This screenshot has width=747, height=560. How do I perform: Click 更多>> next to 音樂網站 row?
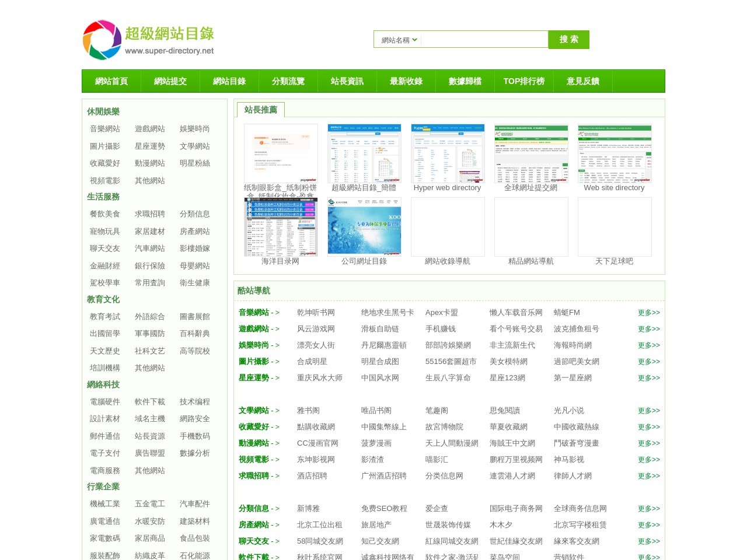[648, 313]
